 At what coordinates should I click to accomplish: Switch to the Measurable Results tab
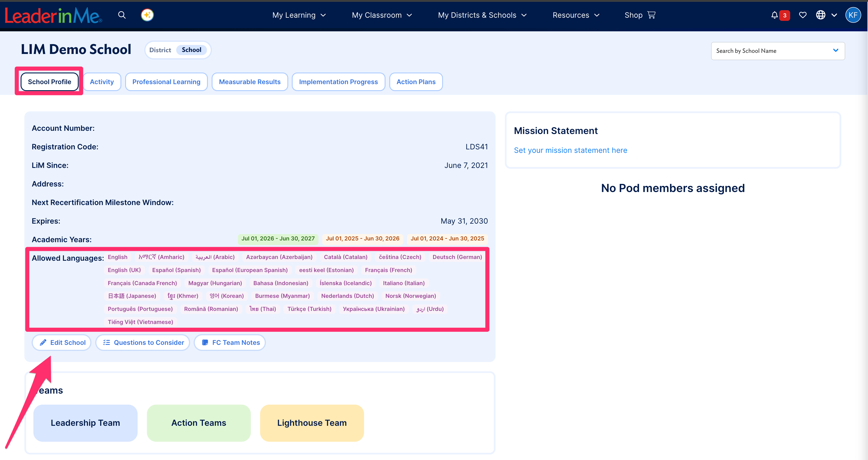pos(250,82)
